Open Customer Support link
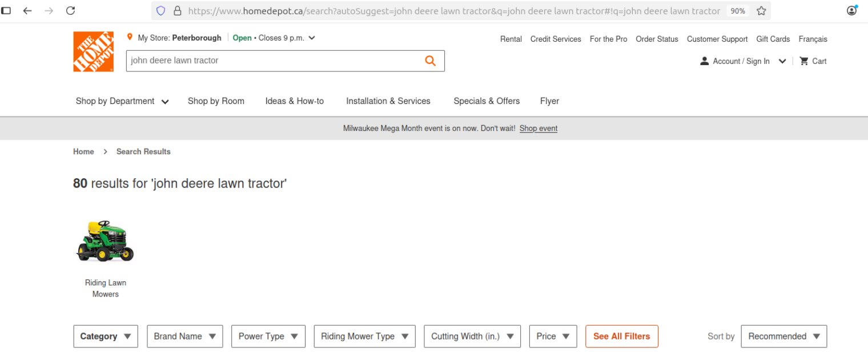The width and height of the screenshot is (868, 352). pyautogui.click(x=717, y=39)
